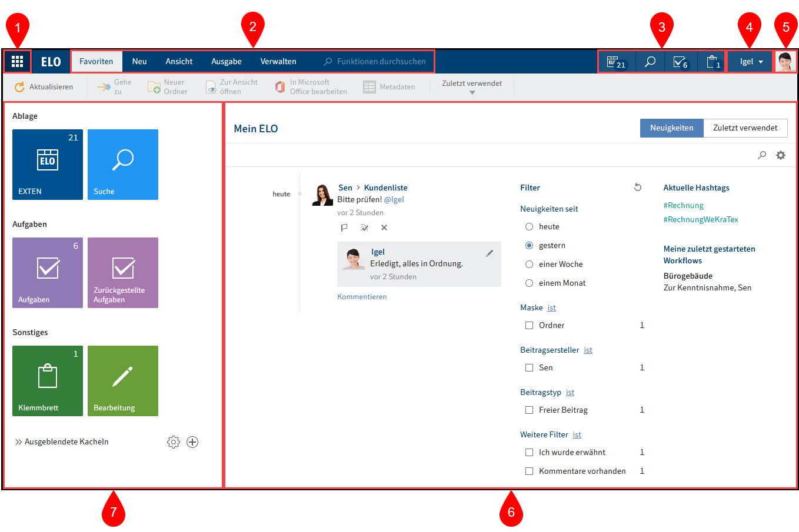Open the Verwalten ribbon tab
Viewport: 799px width, 532px height.
tap(278, 62)
